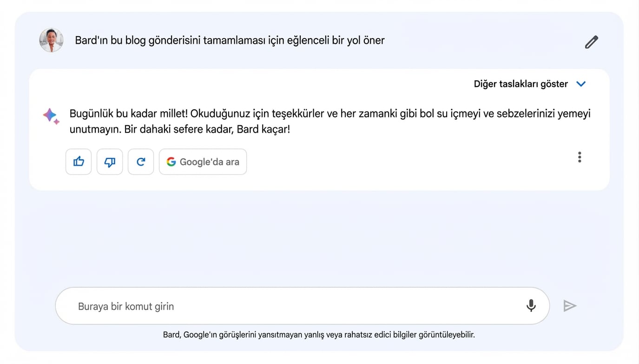Screen dimensions: 639x364
Task: Click the 'Google'da ara' button
Action: [203, 162]
